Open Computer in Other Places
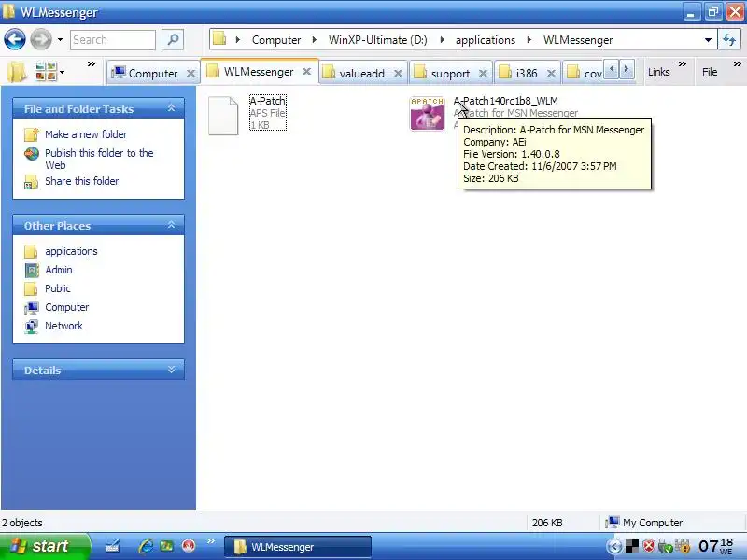This screenshot has width=747, height=560. pyautogui.click(x=66, y=307)
